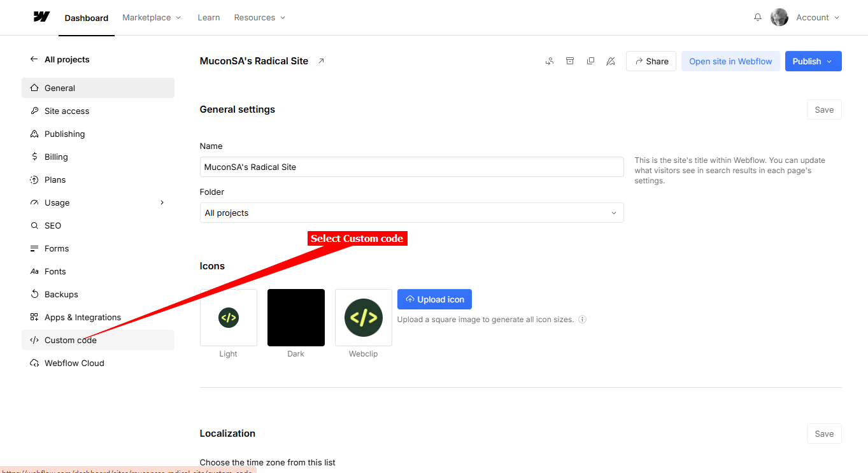Click the site Name input field
The width and height of the screenshot is (868, 473).
point(411,167)
